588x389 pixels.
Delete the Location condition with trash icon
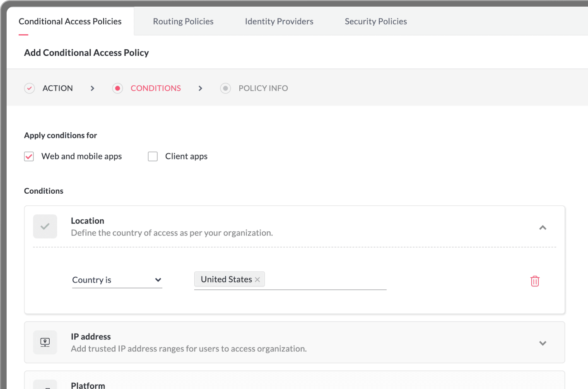535,281
